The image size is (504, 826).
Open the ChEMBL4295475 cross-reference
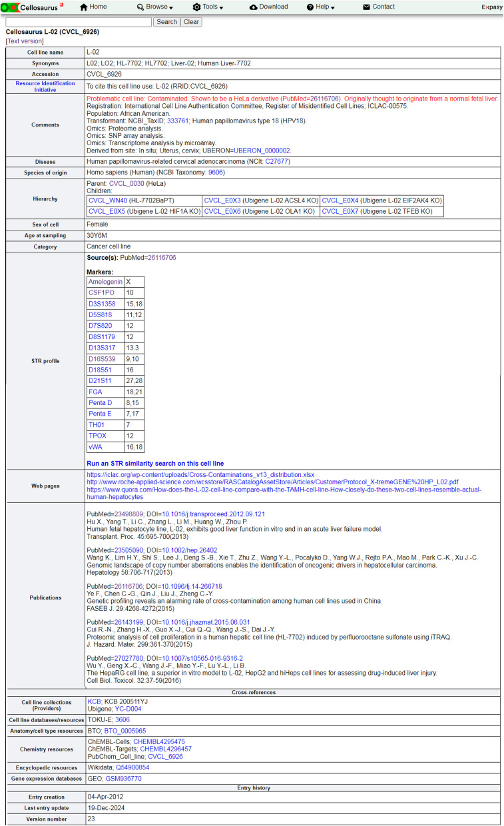(158, 741)
